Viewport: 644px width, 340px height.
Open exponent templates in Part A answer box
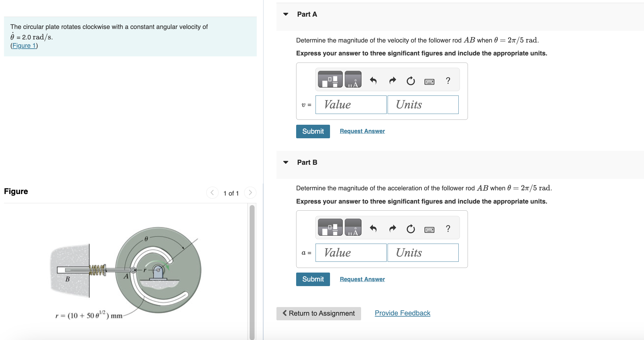point(330,79)
